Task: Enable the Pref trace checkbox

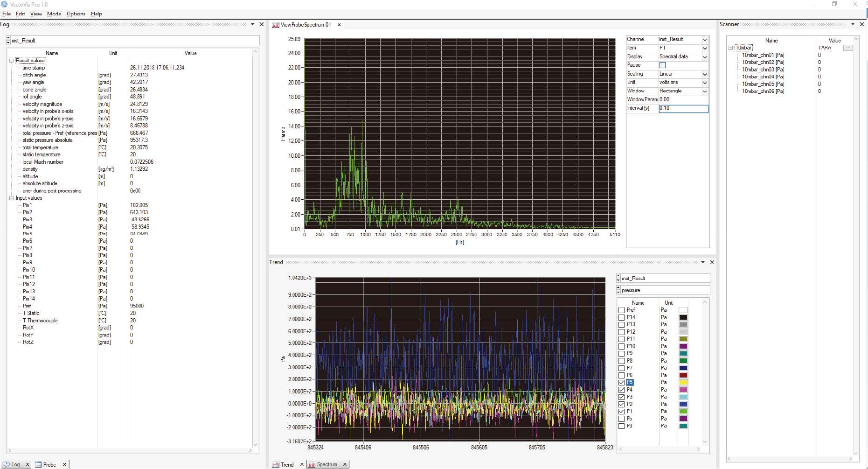Action: pyautogui.click(x=621, y=310)
